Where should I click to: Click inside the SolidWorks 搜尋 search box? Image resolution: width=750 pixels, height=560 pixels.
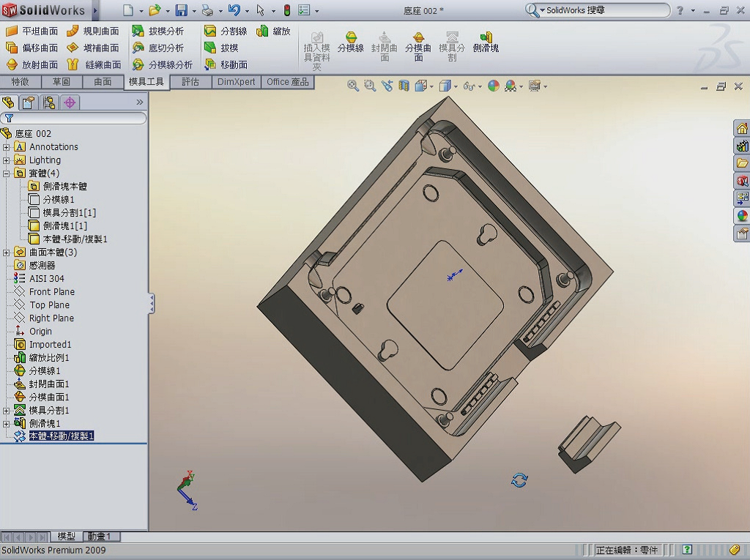tap(604, 10)
